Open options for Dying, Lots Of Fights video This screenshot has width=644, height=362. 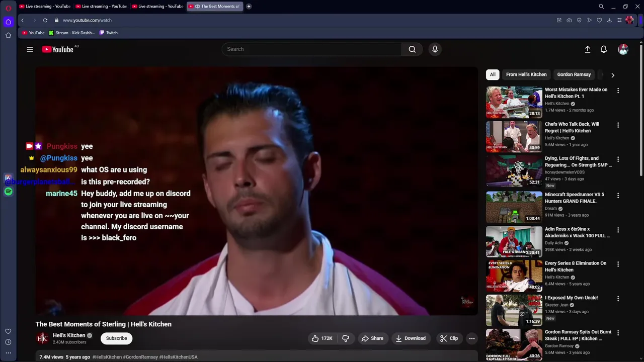coord(618,159)
